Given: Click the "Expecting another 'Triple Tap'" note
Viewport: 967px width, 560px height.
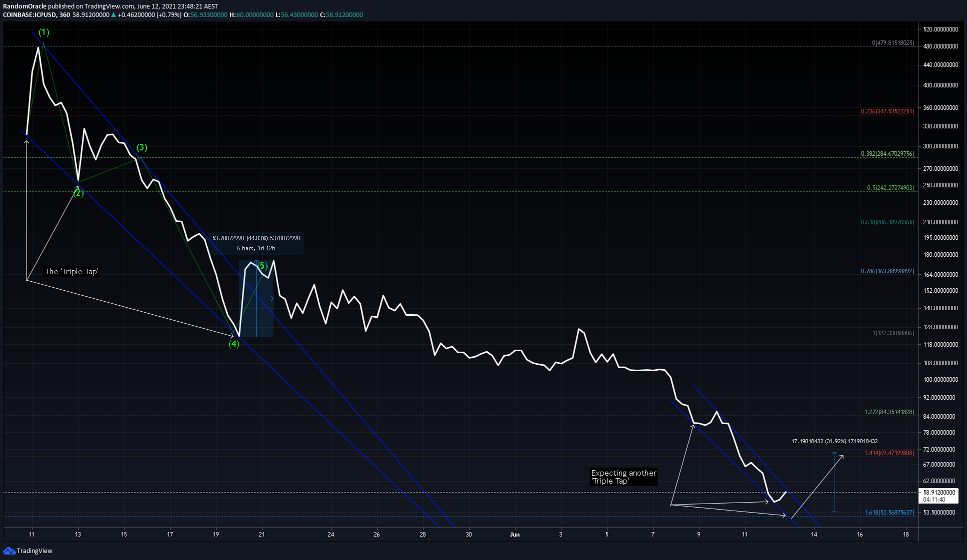Looking at the screenshot, I should (x=623, y=477).
